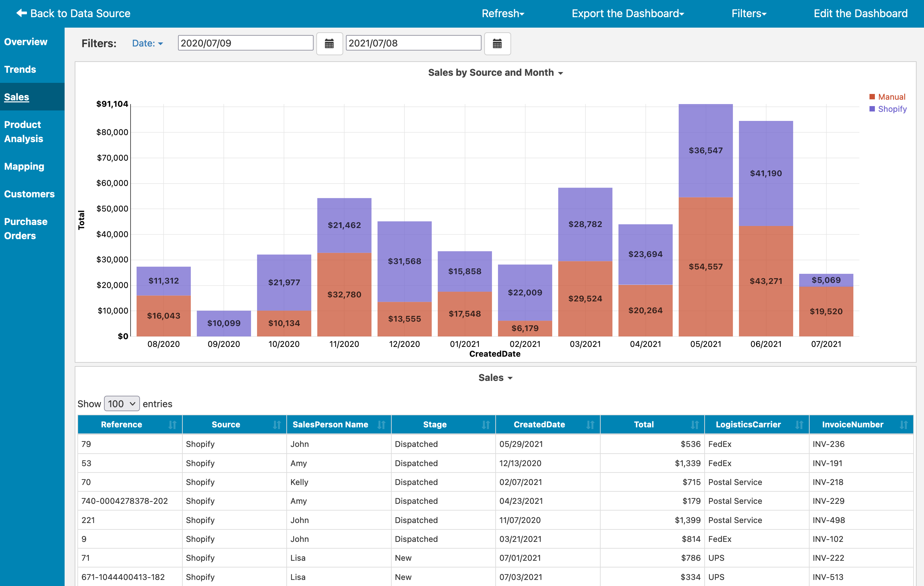Screen dimensions: 924x586
Task: Switch to the Trends section
Action: coord(20,69)
